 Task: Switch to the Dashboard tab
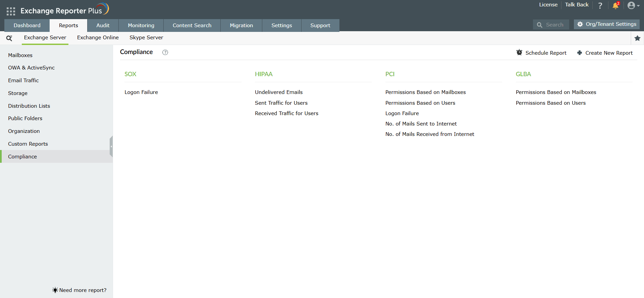(27, 26)
